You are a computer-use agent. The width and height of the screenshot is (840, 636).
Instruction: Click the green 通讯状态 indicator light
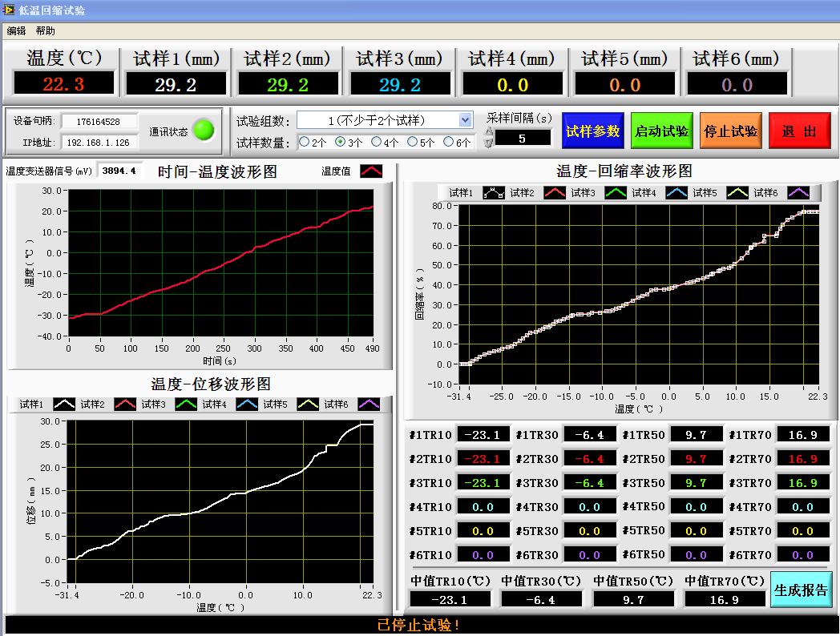click(x=205, y=131)
